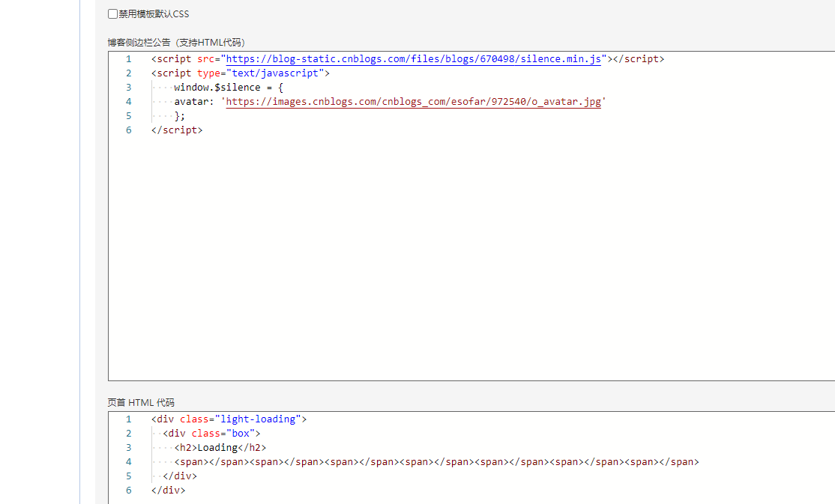
Task: Click the Loading heading text in header code
Action: point(217,447)
